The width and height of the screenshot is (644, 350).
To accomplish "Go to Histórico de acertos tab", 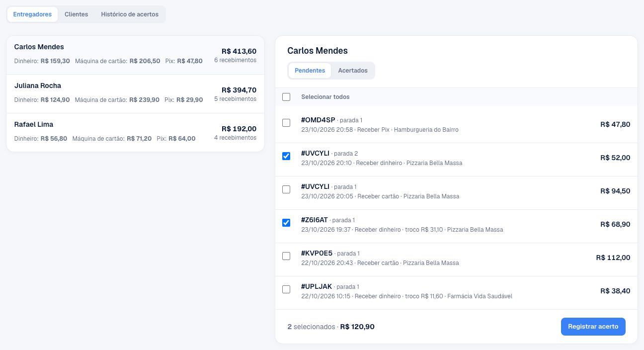I will pyautogui.click(x=130, y=14).
